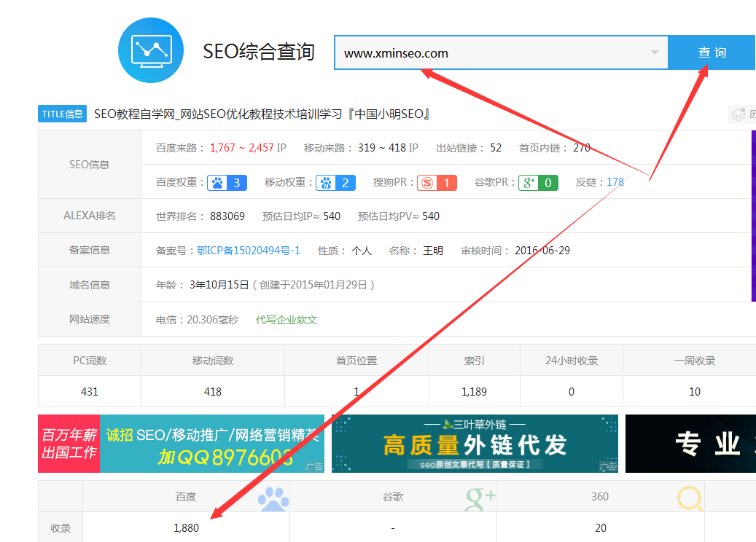Click the mobile weight paw icon showing 2
The width and height of the screenshot is (756, 542).
pos(325,182)
